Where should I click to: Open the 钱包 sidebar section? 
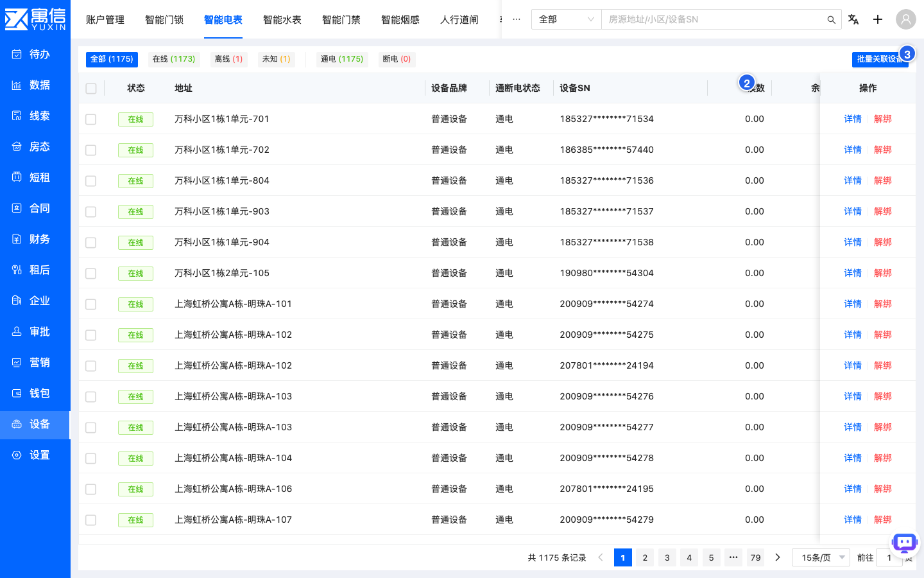(x=35, y=393)
